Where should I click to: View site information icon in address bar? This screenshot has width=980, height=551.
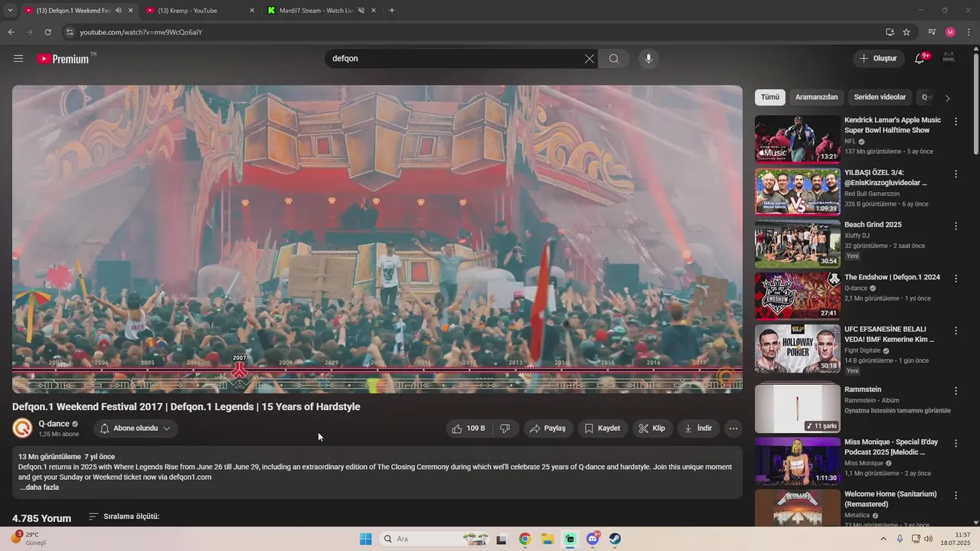[x=70, y=32]
